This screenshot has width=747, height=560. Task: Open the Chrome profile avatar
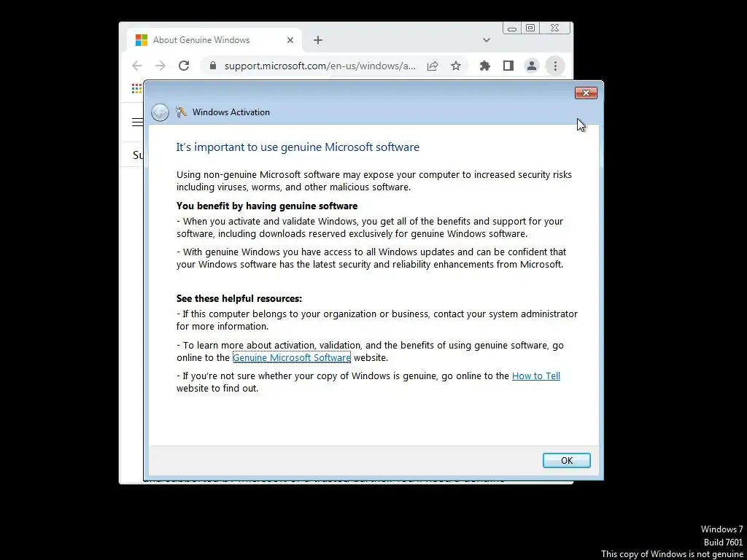(x=532, y=66)
